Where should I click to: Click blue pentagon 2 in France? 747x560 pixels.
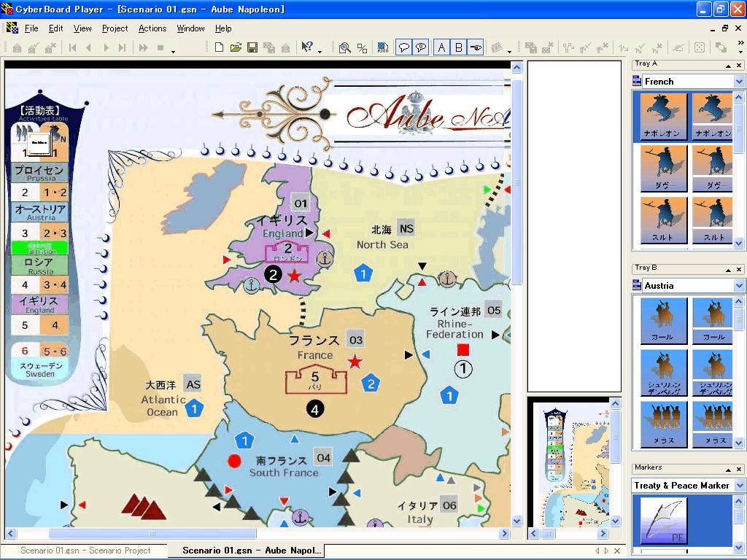(x=371, y=383)
